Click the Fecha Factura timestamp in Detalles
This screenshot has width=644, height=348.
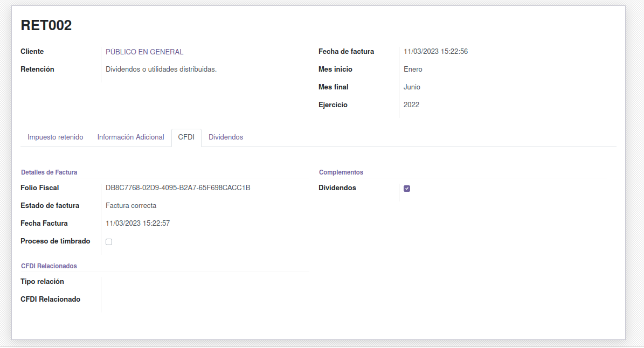[137, 224]
